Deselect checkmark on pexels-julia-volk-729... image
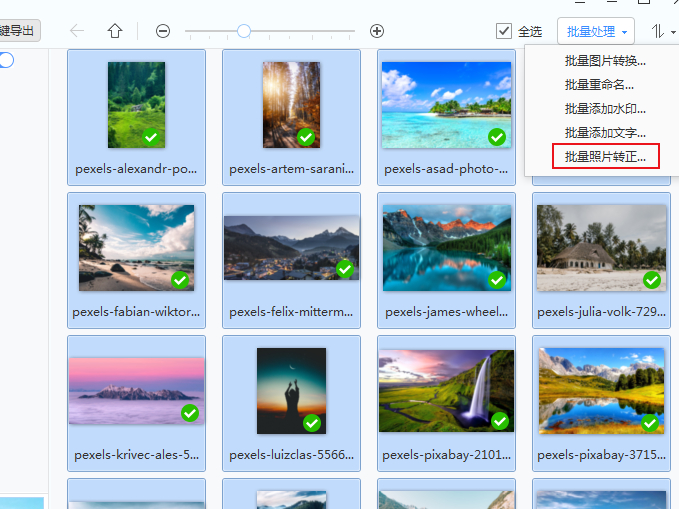This screenshot has width=679, height=509. click(x=652, y=280)
